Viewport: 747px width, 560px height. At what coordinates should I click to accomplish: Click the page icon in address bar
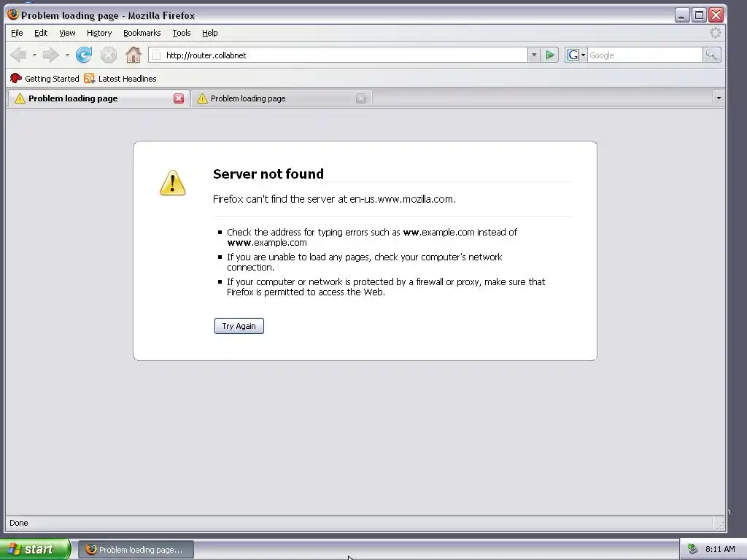click(x=157, y=55)
